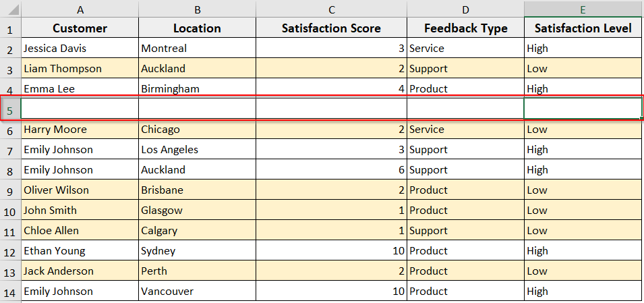Click Oliver Wilson's Low satisfaction cell
Viewport: 644px width, 303px height.
583,190
